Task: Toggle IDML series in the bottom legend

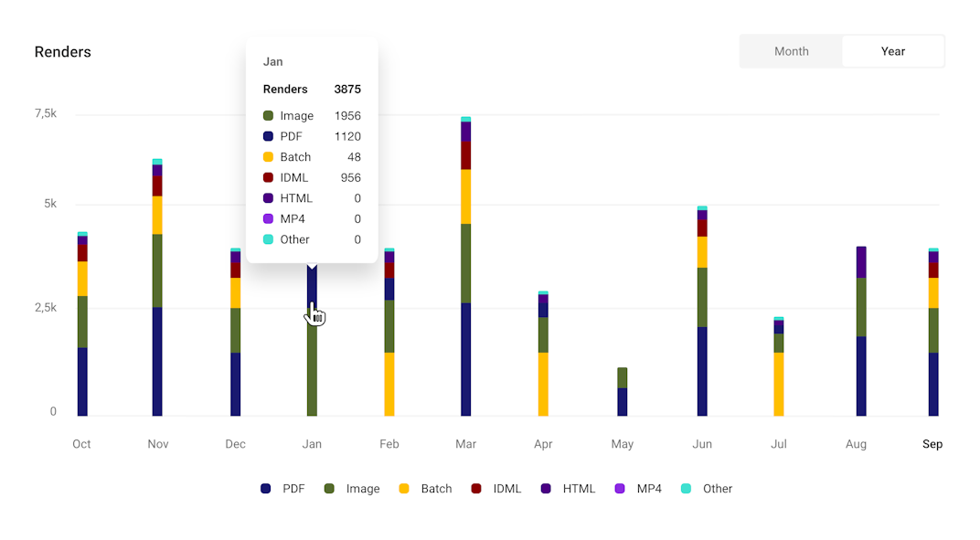Action: (496, 489)
